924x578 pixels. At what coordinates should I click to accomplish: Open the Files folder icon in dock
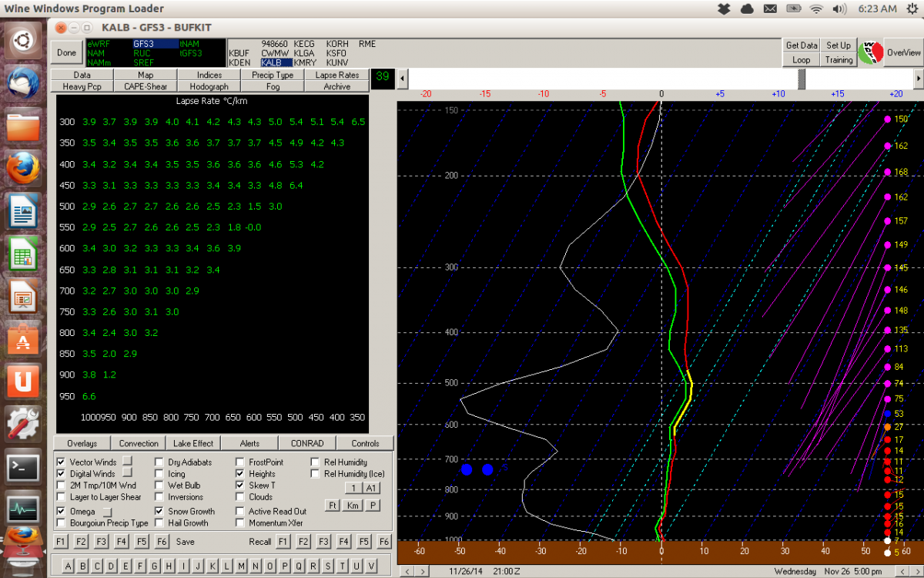[x=23, y=125]
